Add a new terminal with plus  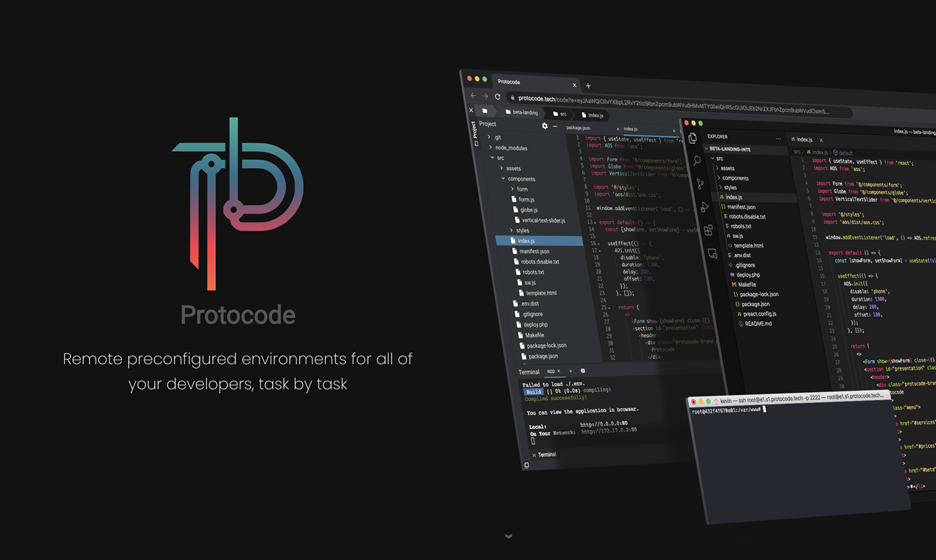[570, 371]
